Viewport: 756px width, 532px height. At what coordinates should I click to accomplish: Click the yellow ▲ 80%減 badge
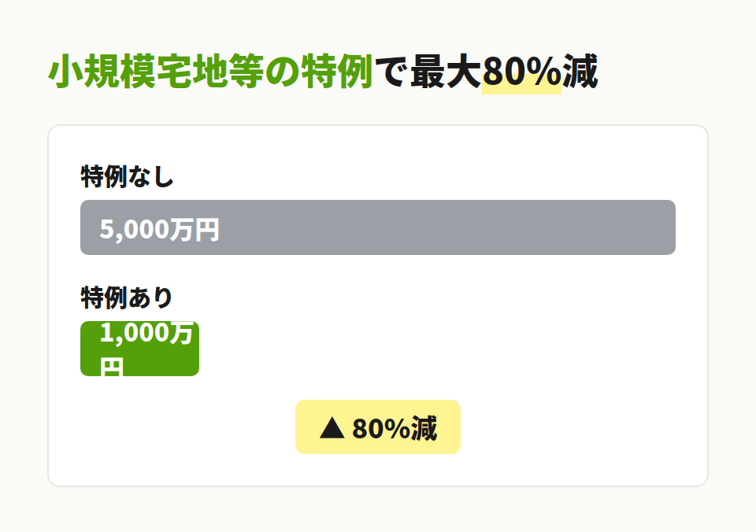pos(377,427)
